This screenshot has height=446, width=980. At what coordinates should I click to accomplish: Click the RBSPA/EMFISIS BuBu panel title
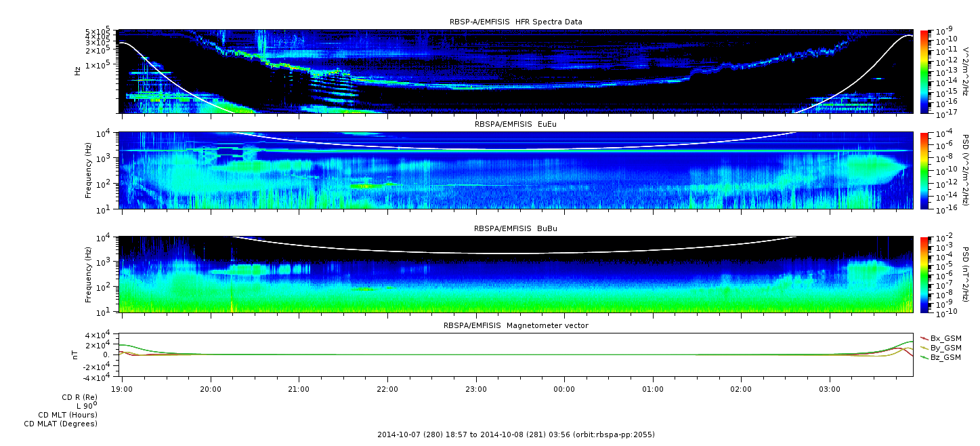pyautogui.click(x=515, y=229)
